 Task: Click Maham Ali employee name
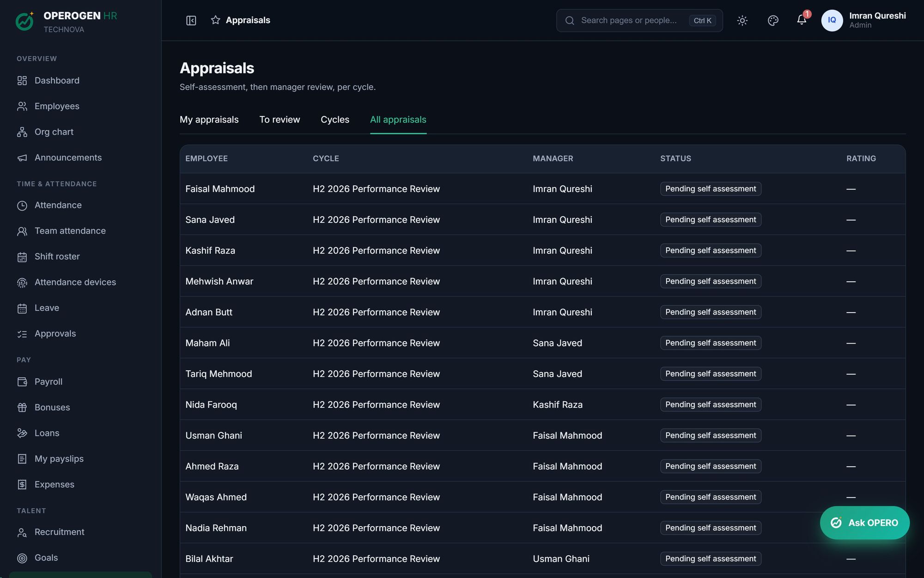(x=207, y=343)
